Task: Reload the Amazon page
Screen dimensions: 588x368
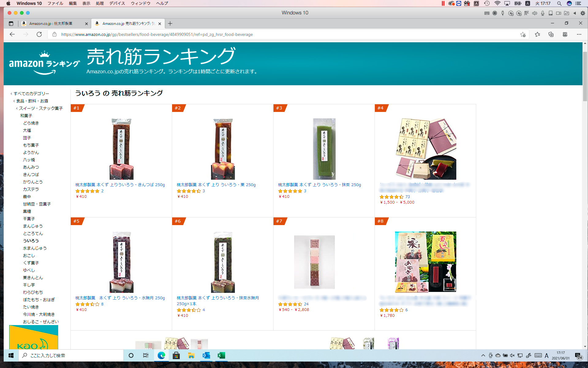Action: point(39,34)
